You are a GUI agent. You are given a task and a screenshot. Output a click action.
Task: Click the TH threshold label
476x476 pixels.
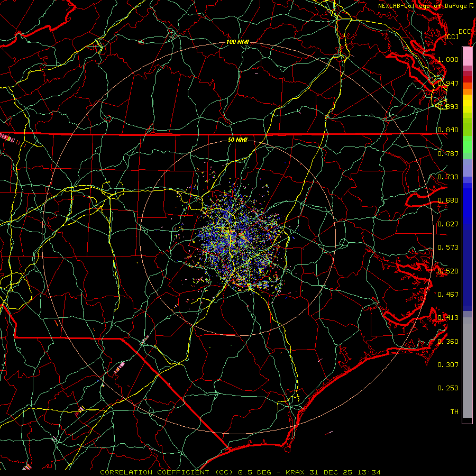tap(454, 412)
